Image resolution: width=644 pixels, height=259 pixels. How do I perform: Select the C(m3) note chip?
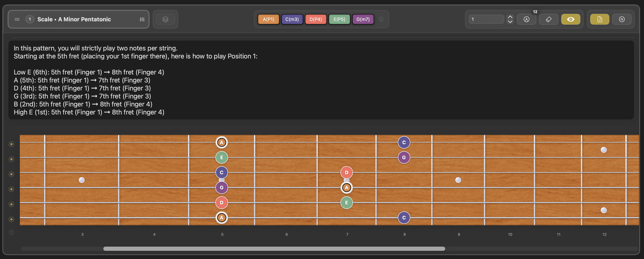(292, 19)
